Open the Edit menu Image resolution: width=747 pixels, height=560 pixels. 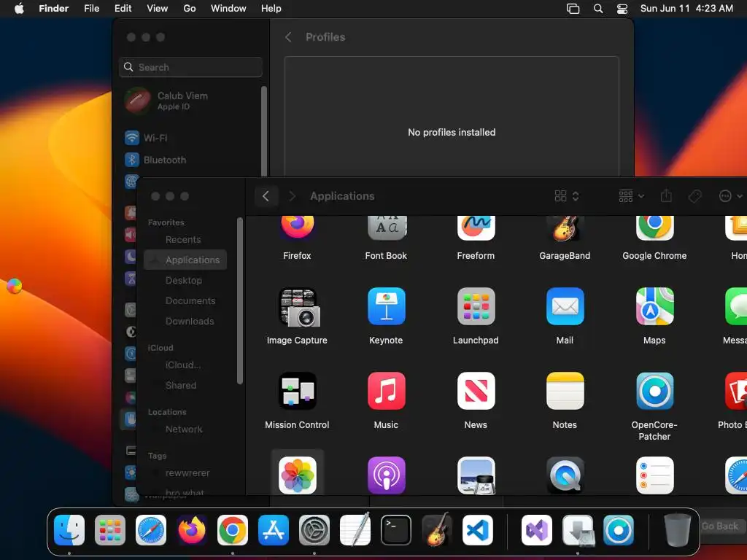123,8
